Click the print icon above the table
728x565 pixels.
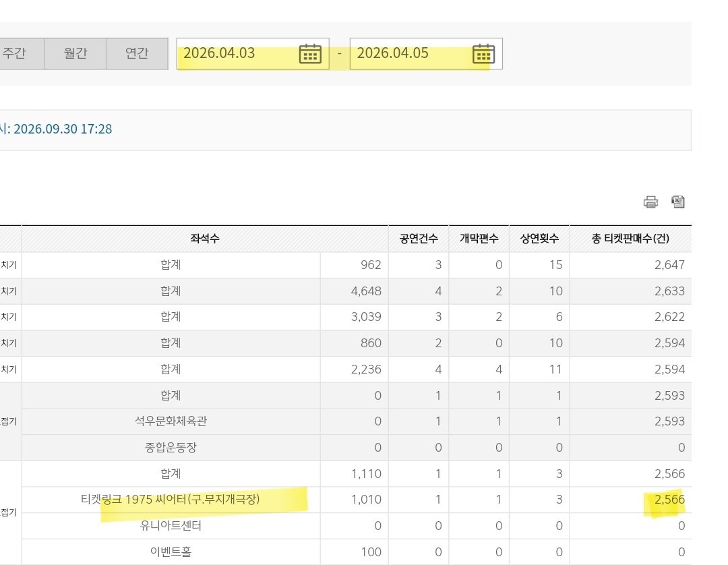[650, 202]
